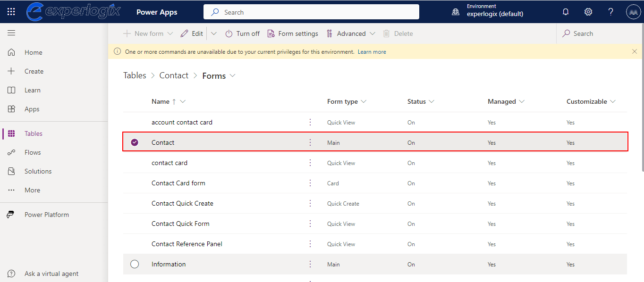Open Form type column filter dropdown
The height and width of the screenshot is (282, 644).
pyautogui.click(x=364, y=101)
